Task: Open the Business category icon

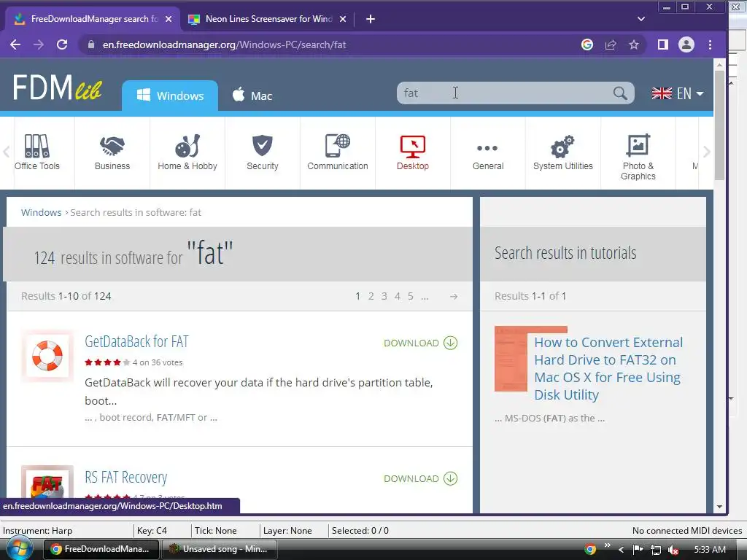Action: (112, 146)
